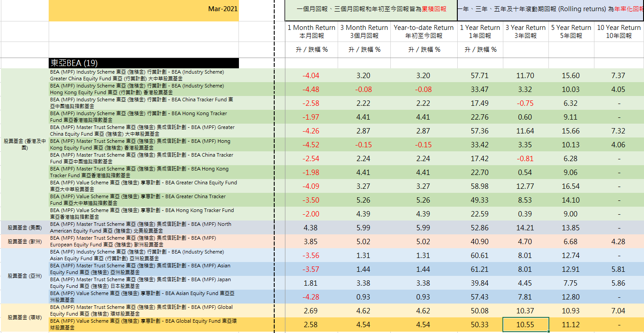Select the 1.81 one-month return cell
This screenshot has height=333, width=644.
311,283
